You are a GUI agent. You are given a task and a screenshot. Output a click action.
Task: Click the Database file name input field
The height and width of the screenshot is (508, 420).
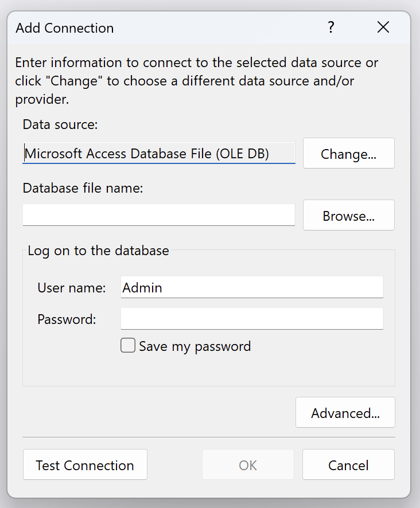tap(158, 215)
